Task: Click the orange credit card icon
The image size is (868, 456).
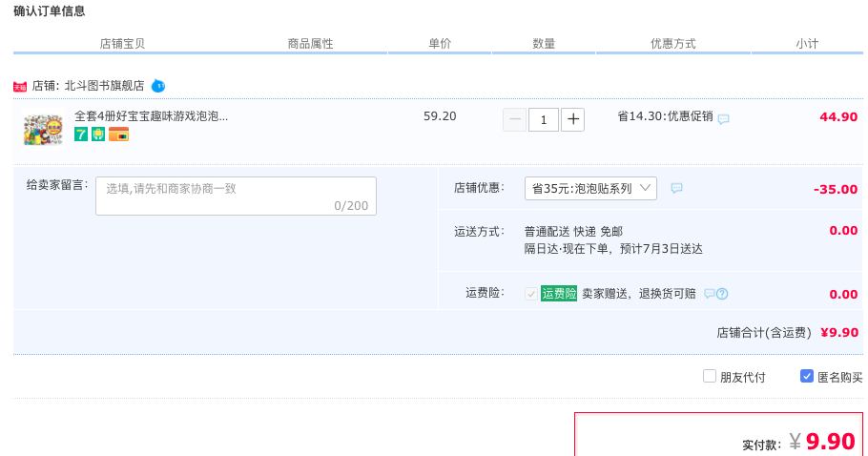Action: point(118,134)
